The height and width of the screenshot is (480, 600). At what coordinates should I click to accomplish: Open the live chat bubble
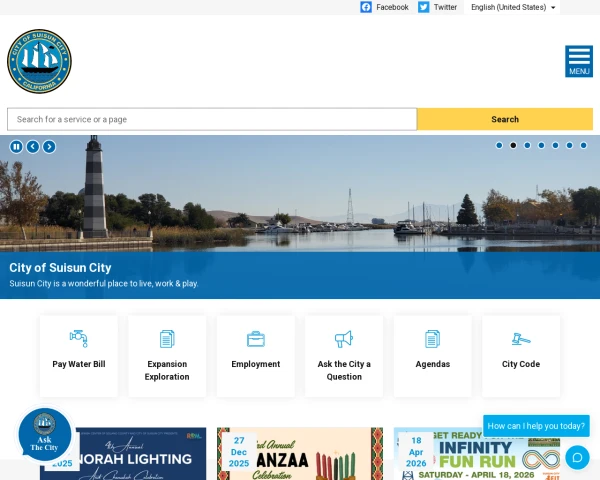click(x=577, y=457)
